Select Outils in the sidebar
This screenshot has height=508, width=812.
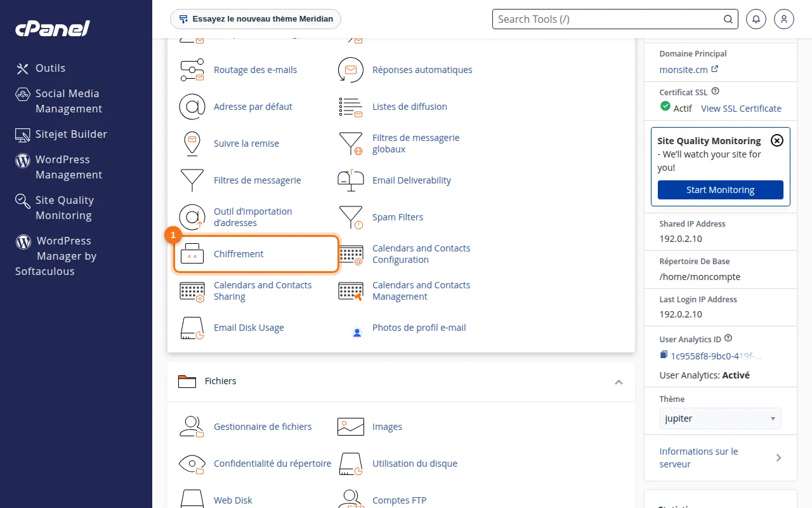(x=41, y=68)
